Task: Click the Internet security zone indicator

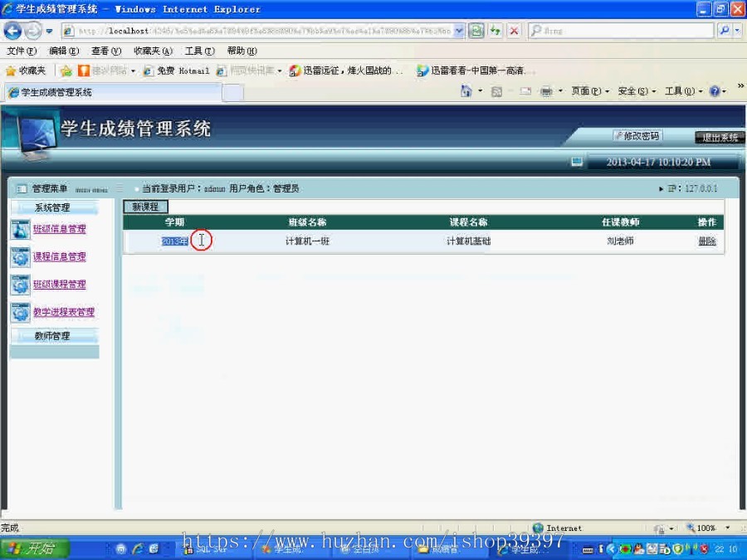Action: point(558,528)
